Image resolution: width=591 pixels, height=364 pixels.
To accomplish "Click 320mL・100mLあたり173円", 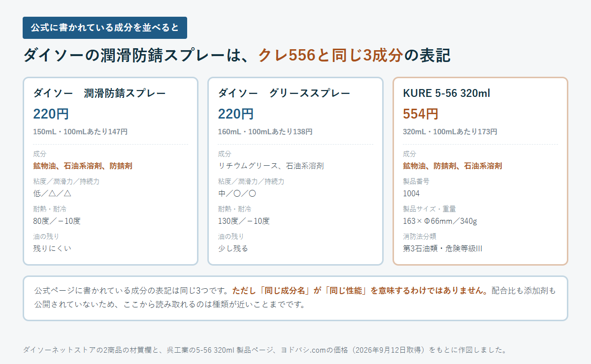I will 450,132.
